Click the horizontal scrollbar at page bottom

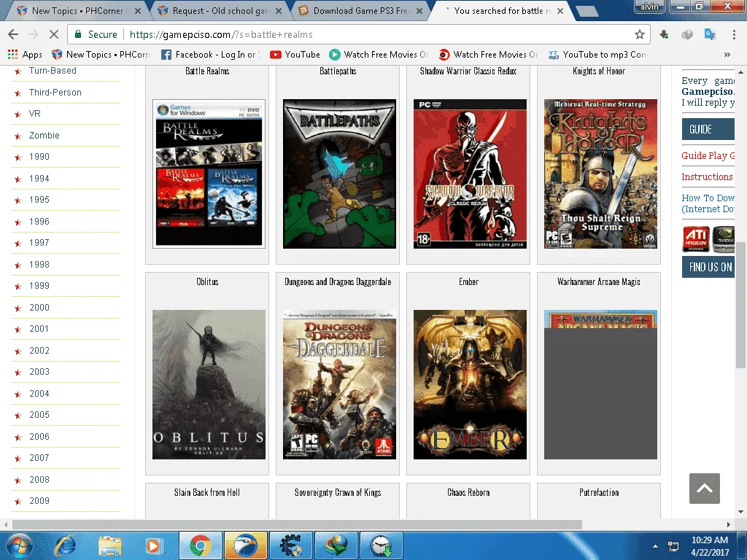[297, 524]
